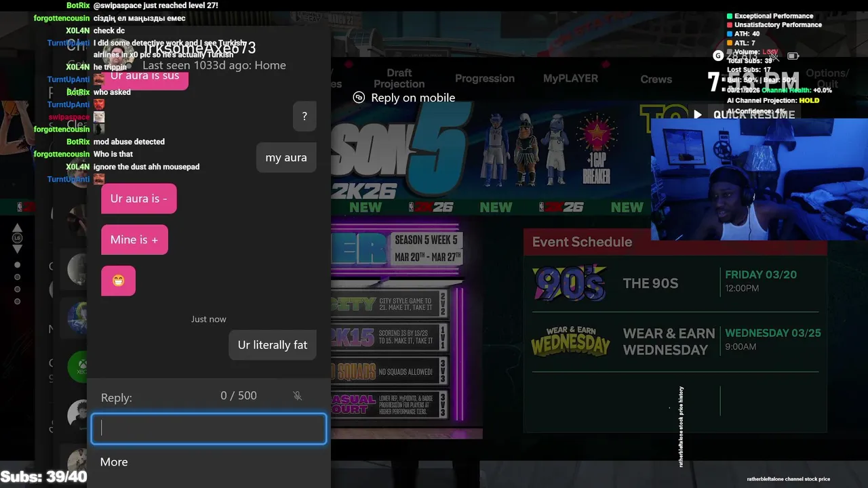This screenshot has width=868, height=488.
Task: Click the 'Unsatisfactory Performance' legend entry
Action: coord(774,25)
